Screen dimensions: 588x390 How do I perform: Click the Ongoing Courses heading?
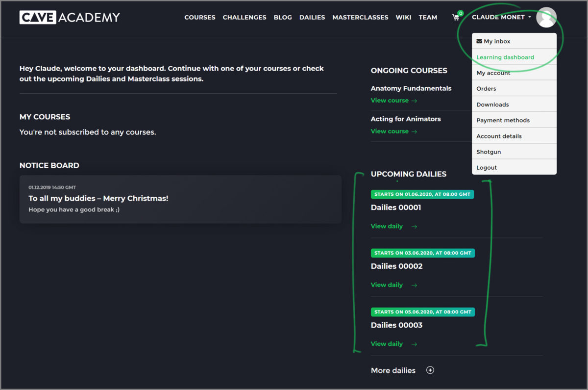point(409,71)
